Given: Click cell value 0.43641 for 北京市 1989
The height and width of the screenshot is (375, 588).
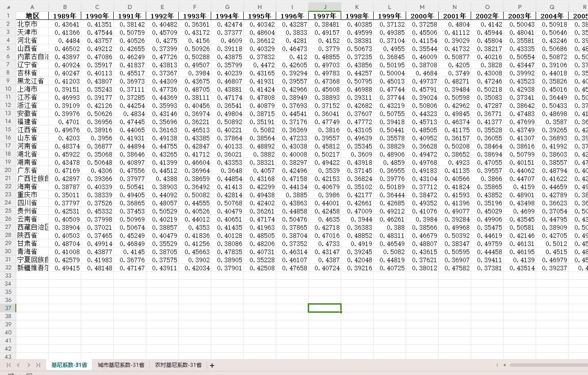Looking at the screenshot, I should pos(65,23).
